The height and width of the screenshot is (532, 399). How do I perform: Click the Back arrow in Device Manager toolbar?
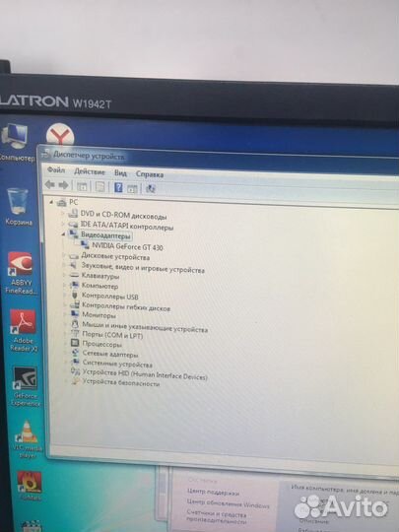click(x=50, y=185)
